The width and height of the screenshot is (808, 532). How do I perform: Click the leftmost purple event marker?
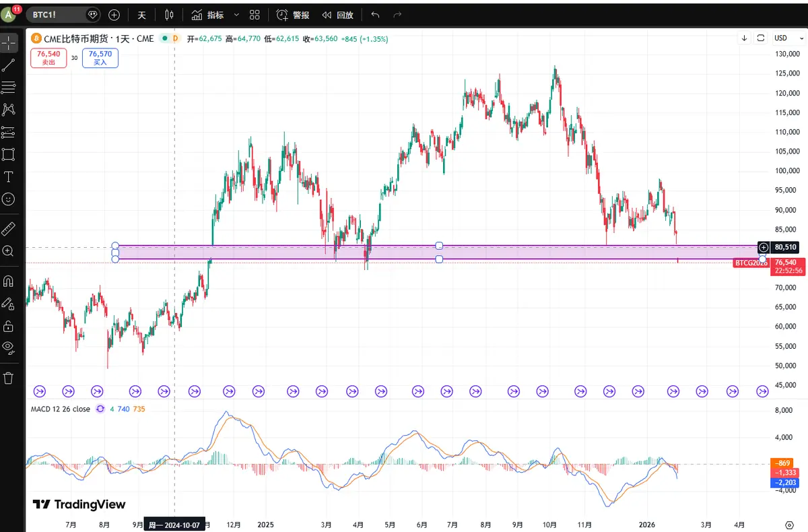click(x=39, y=390)
